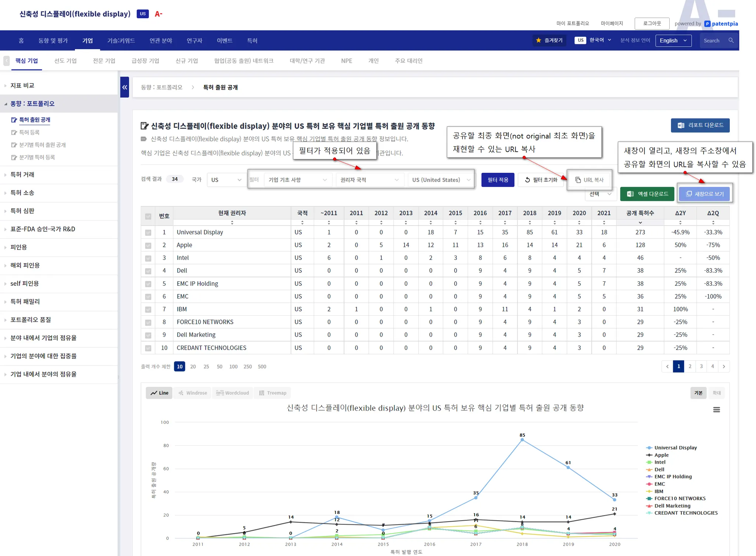Click the chart hamburger menu icon
Image resolution: width=756 pixels, height=556 pixels.
click(716, 410)
